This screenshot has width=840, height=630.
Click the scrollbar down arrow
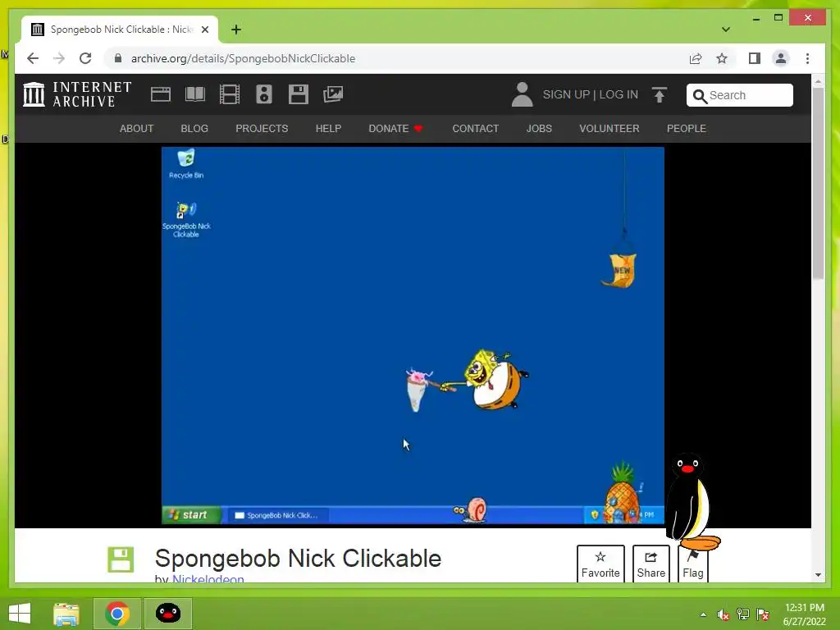click(818, 575)
